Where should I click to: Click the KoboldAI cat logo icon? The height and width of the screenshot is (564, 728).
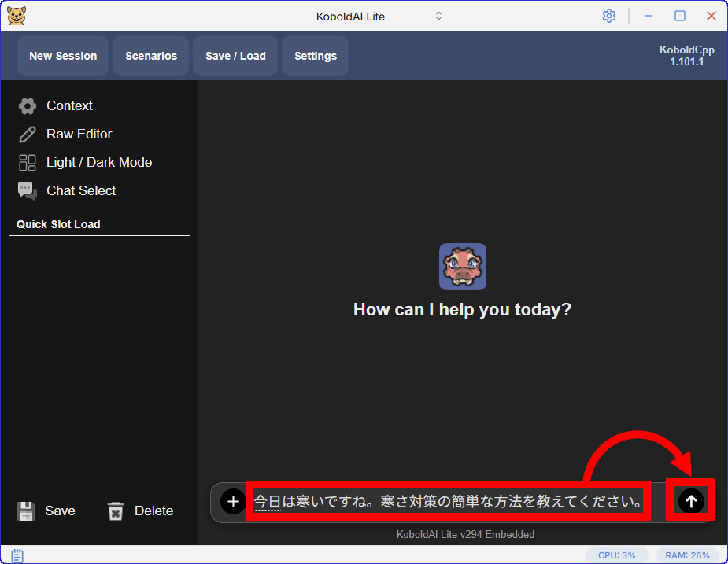17,16
